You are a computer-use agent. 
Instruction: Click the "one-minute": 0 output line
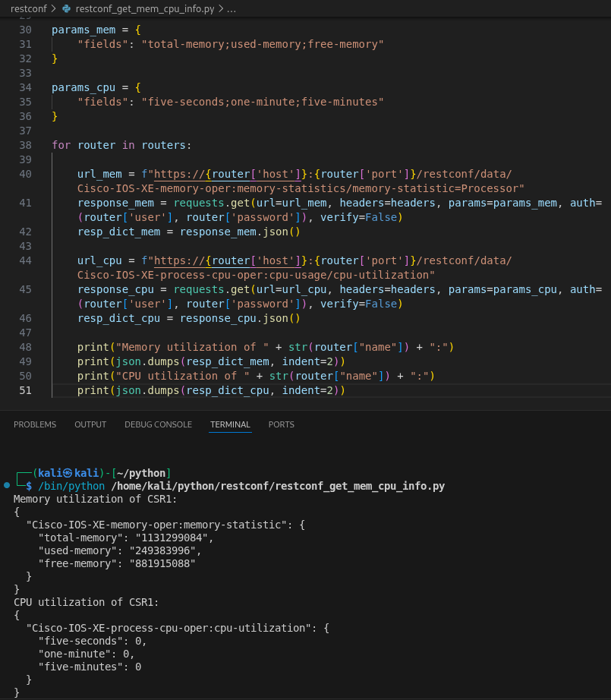coord(86,654)
